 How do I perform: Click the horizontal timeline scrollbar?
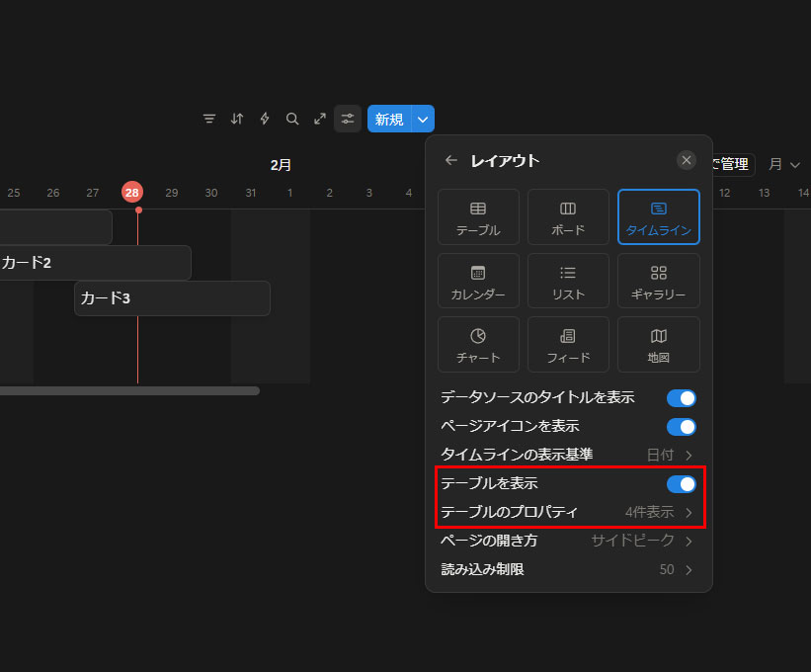click(128, 391)
